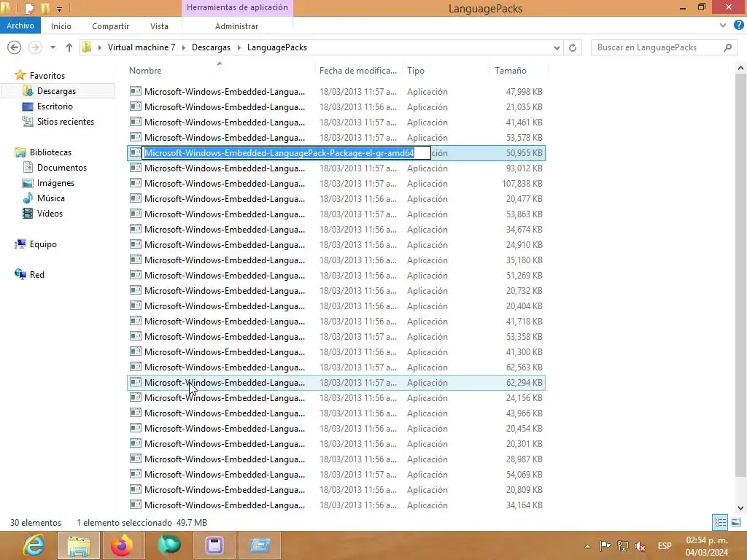
Task: Show hidden tray icons arrow
Action: [x=587, y=546]
